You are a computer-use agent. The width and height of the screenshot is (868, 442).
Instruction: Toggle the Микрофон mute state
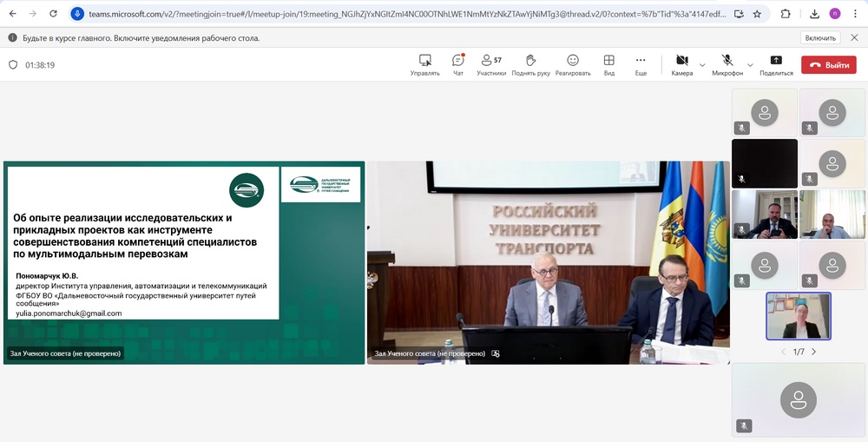pyautogui.click(x=727, y=65)
